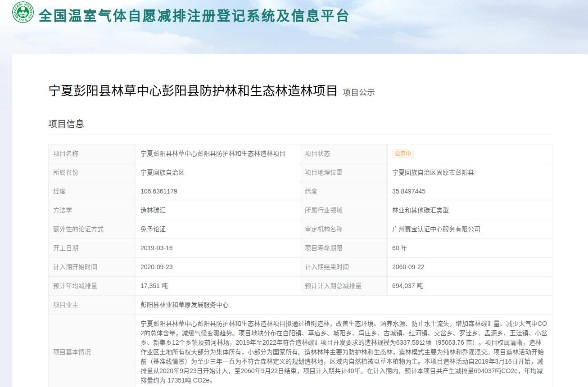Click the 公示中 status badge
Viewport: 588px width, 387px height.
click(x=403, y=154)
